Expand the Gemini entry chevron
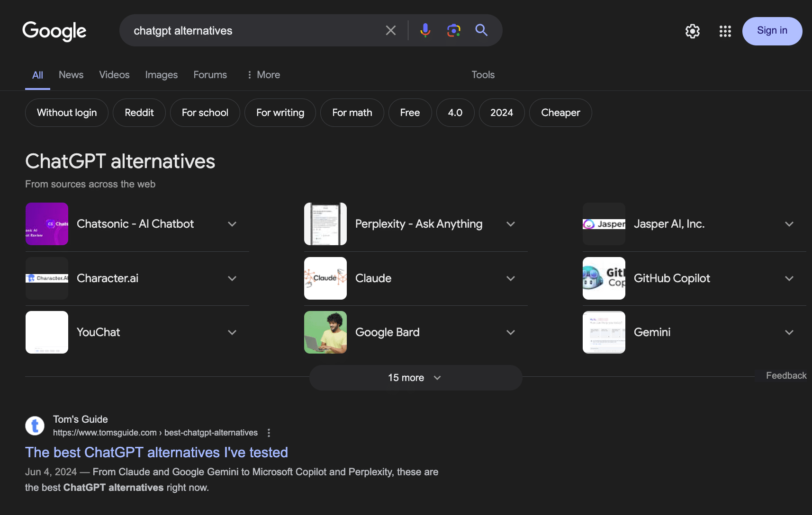This screenshot has width=812, height=515. click(789, 332)
